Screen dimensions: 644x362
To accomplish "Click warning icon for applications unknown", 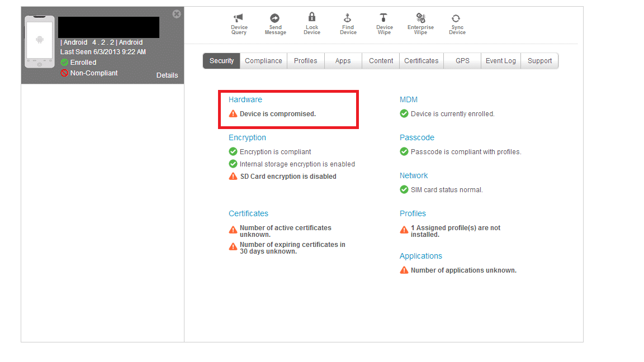I will point(404,270).
